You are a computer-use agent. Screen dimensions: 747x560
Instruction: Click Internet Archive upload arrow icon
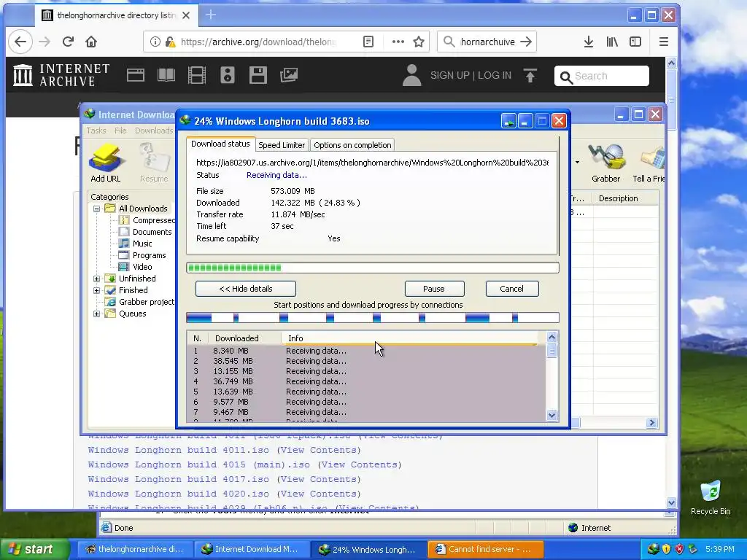point(530,75)
